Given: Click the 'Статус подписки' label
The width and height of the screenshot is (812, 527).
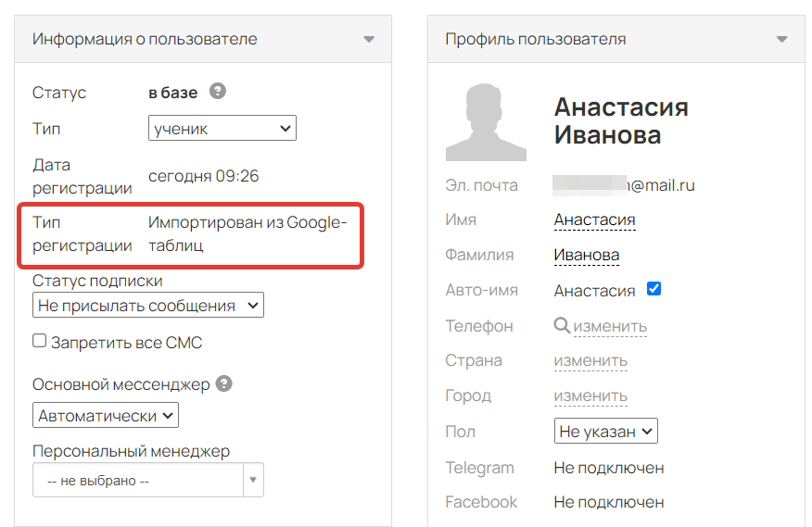Looking at the screenshot, I should coord(97,281).
